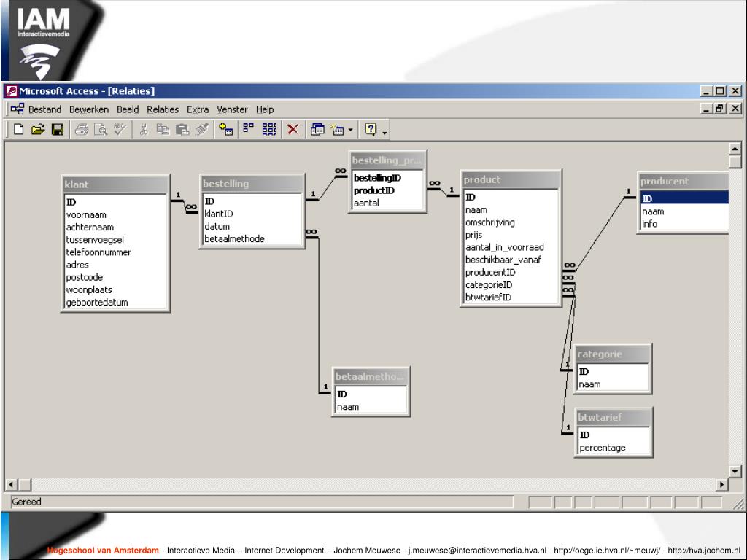Click the Open folder toolbar icon
The height and width of the screenshot is (560, 747).
point(38,129)
